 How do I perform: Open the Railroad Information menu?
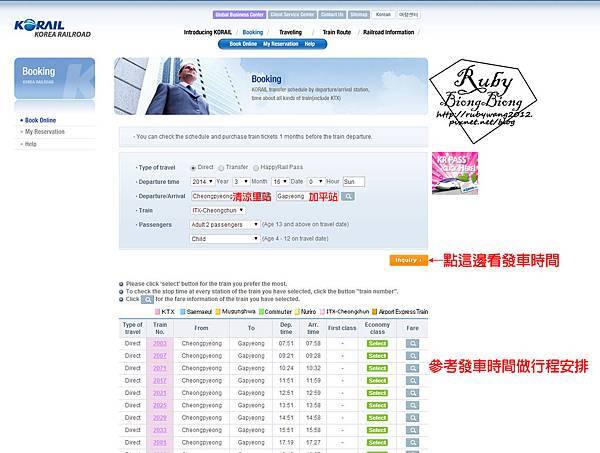click(x=388, y=33)
